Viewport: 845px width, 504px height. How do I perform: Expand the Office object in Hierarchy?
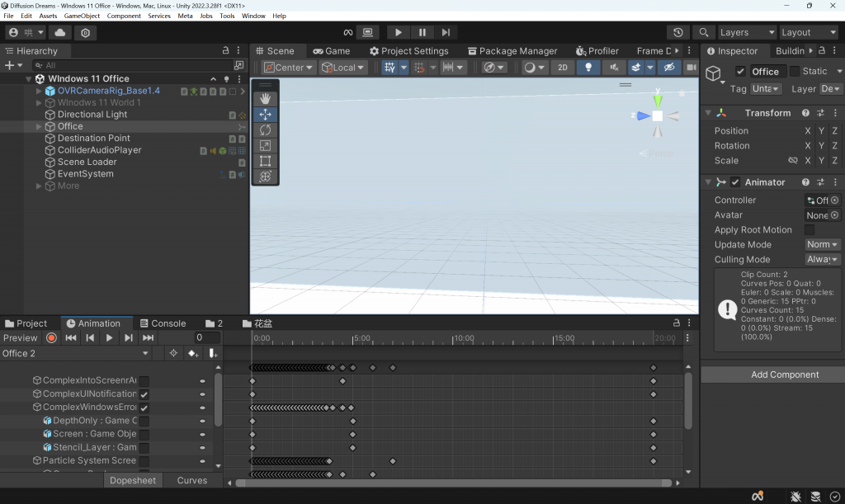(x=39, y=126)
